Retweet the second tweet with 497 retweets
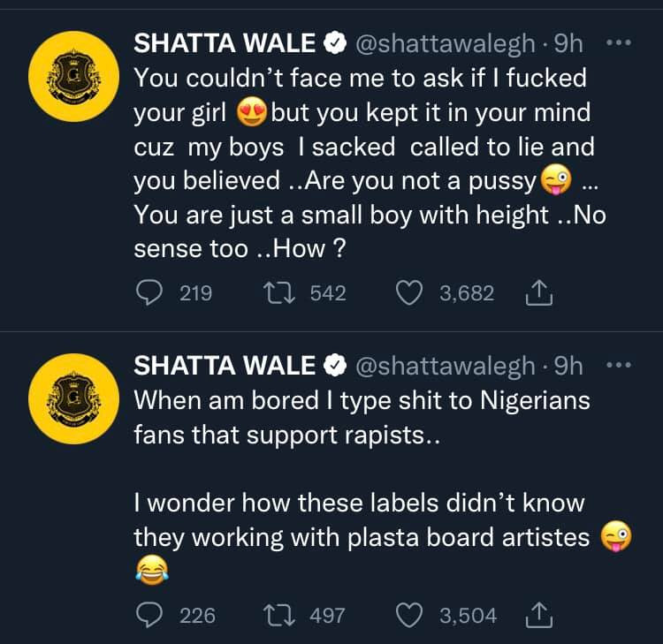Viewport: 663px width, 644px height. 278,615
